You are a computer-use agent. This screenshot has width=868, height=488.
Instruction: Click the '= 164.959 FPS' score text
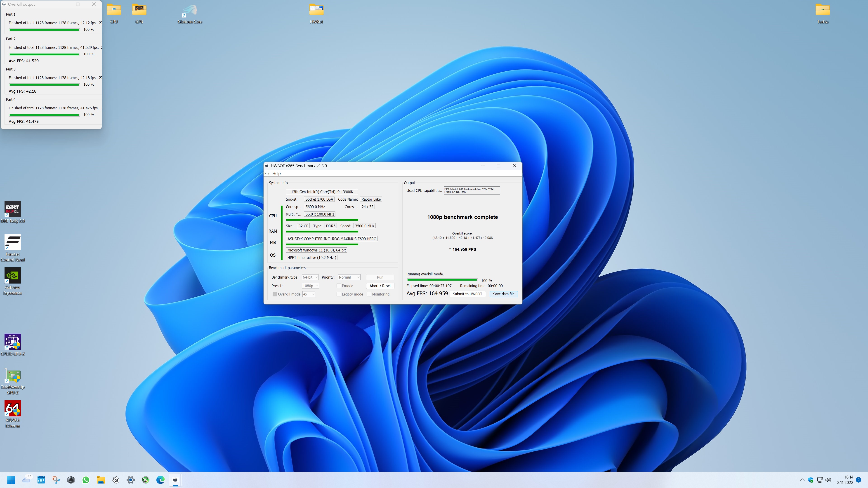462,250
